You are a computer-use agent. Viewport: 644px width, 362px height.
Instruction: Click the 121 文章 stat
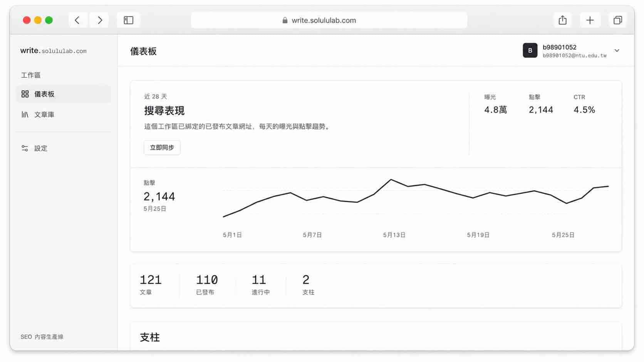151,285
